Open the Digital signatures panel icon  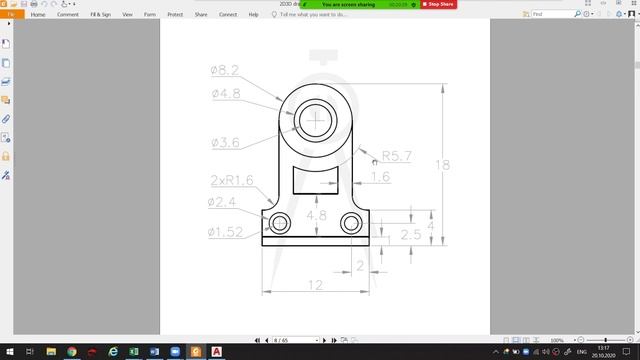coord(6,175)
